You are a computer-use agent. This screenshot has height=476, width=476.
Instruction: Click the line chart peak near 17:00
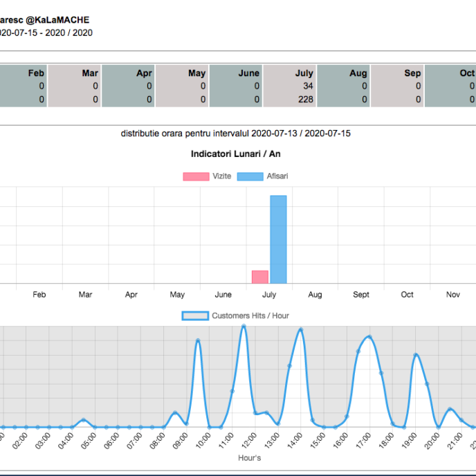369,337
